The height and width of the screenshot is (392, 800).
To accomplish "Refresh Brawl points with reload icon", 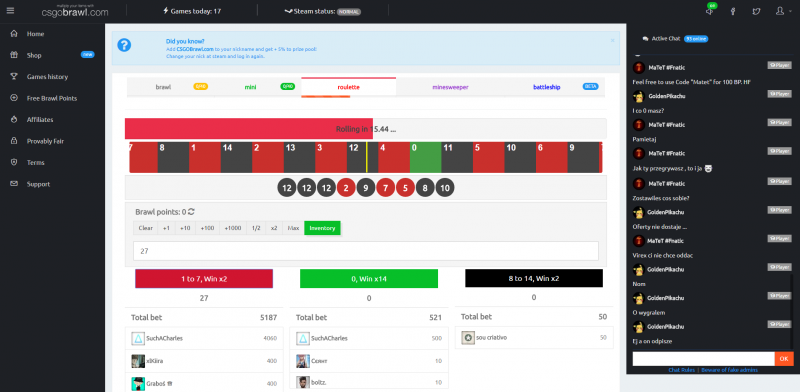I will coord(191,211).
